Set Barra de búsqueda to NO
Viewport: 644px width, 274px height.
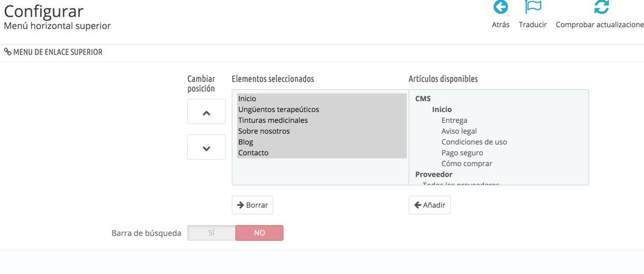(x=259, y=233)
